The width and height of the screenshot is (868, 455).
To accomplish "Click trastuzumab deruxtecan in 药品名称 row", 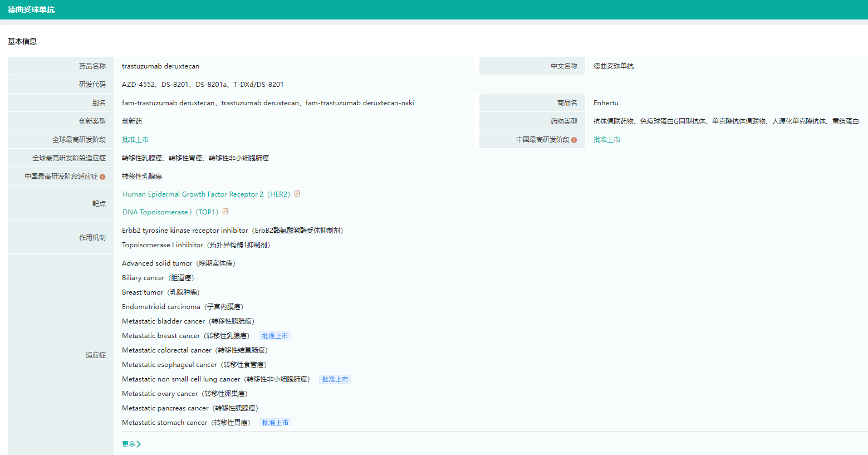I will (160, 66).
